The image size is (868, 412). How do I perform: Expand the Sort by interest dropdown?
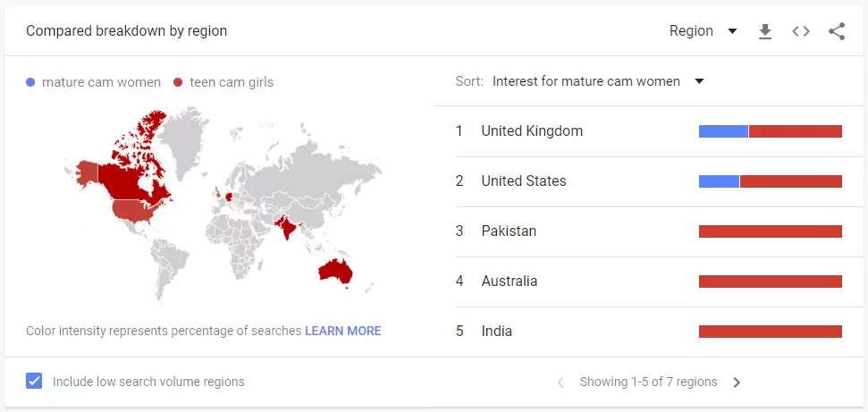point(598,81)
